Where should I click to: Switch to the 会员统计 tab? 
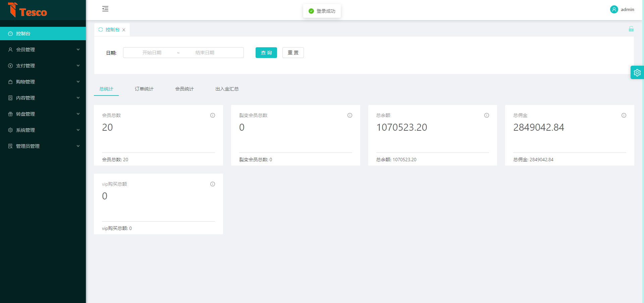pos(184,89)
